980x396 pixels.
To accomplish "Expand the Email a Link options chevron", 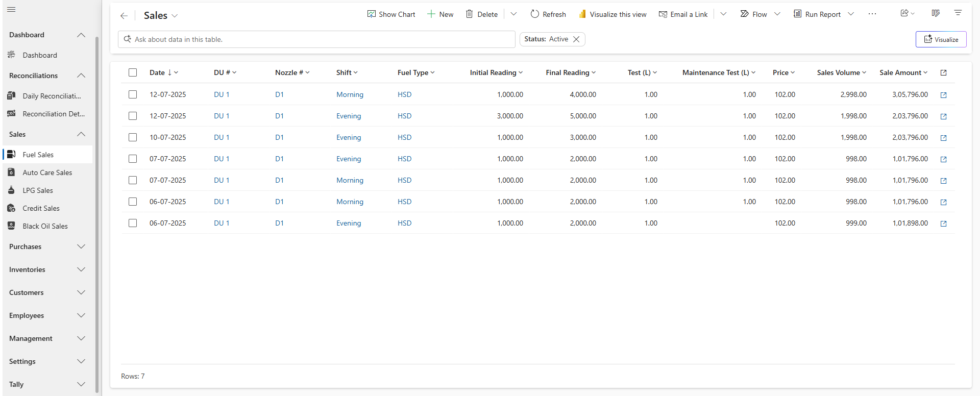I will [723, 14].
